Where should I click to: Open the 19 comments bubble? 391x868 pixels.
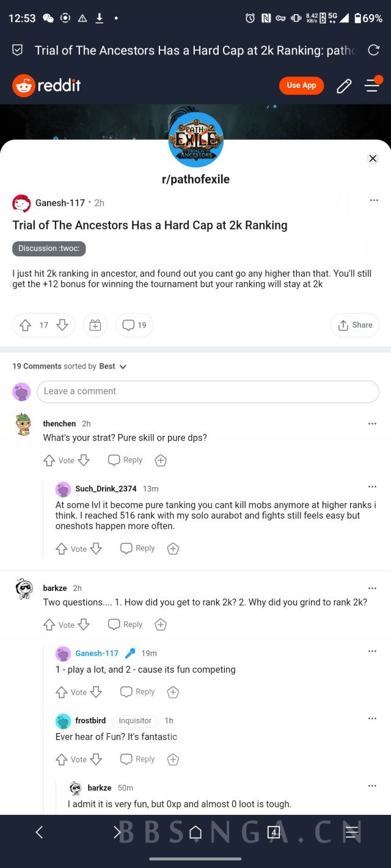[134, 325]
